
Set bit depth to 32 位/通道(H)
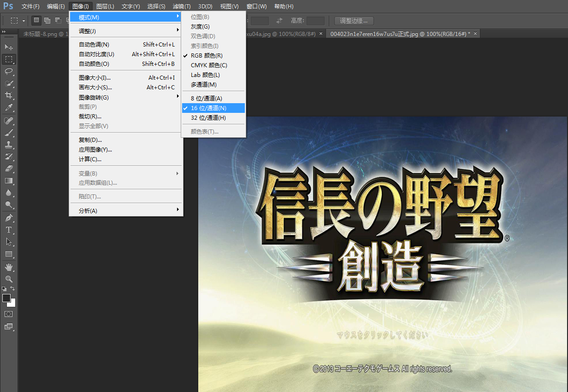point(213,117)
